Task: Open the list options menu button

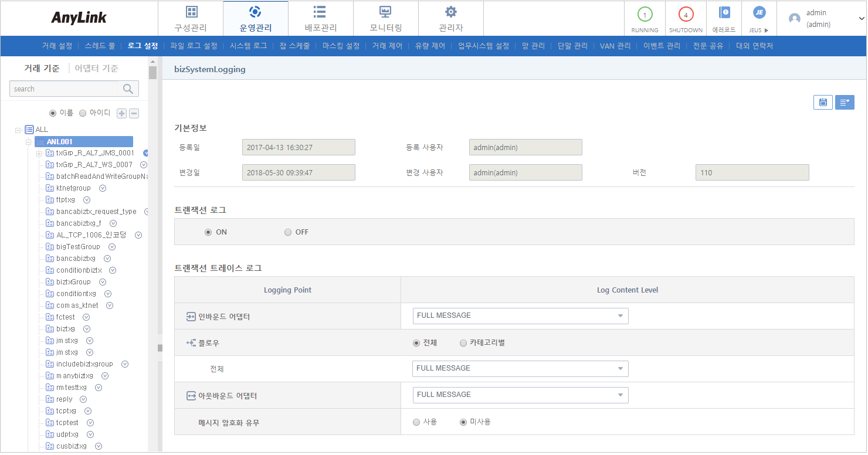Action: 845,102
